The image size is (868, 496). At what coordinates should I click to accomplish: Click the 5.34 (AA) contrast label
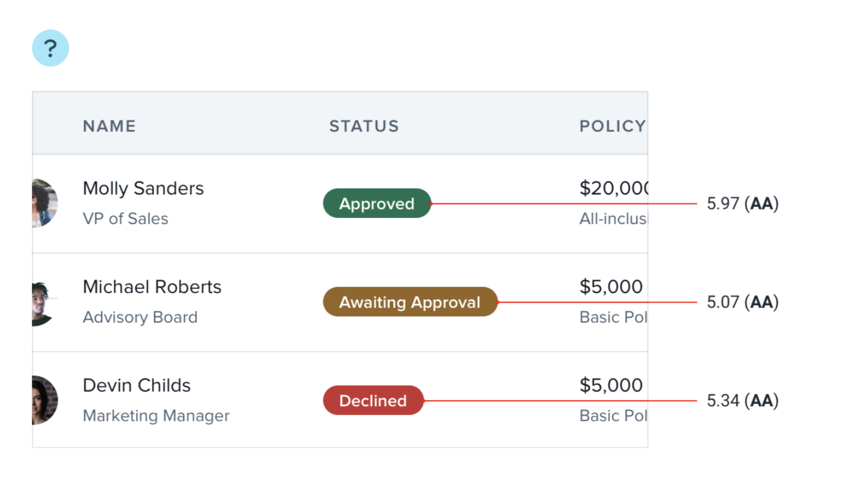coord(742,401)
